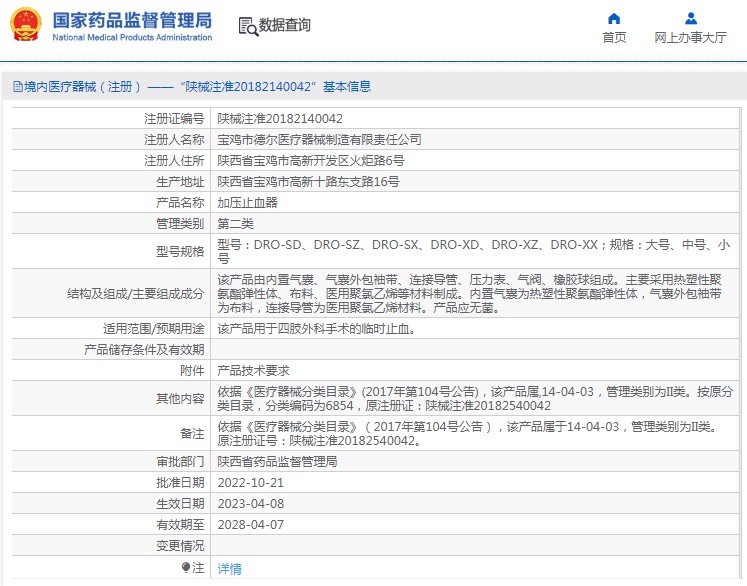This screenshot has height=586, width=747.
Task: Select structure description starting 该产品由内置气囊
Action: click(x=470, y=293)
